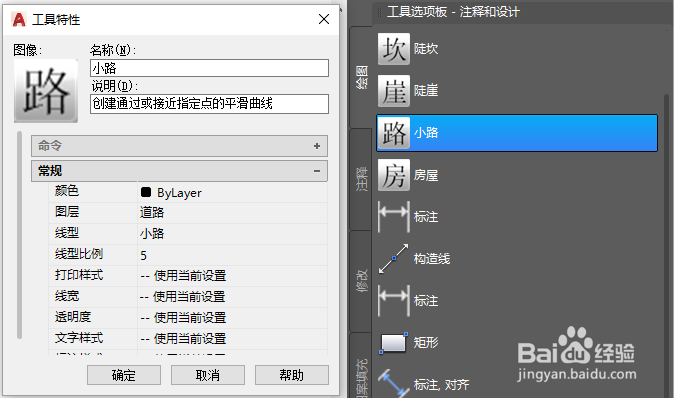Image resolution: width=674 pixels, height=398 pixels.
Task: Click the black ByLayer color swatch
Action: [x=146, y=192]
